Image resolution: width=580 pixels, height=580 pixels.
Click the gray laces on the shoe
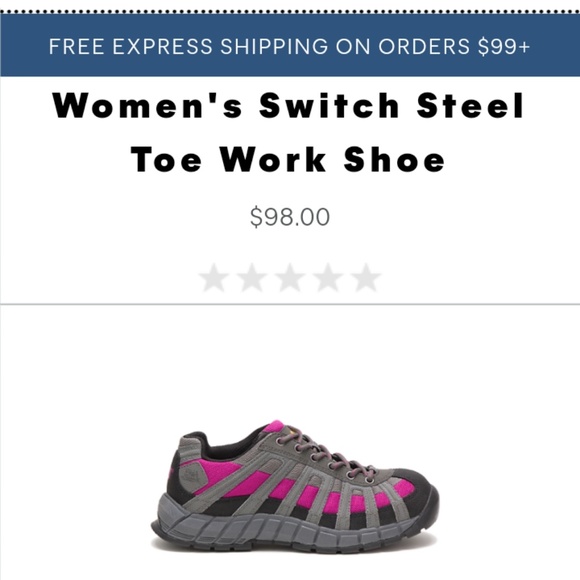click(x=326, y=455)
